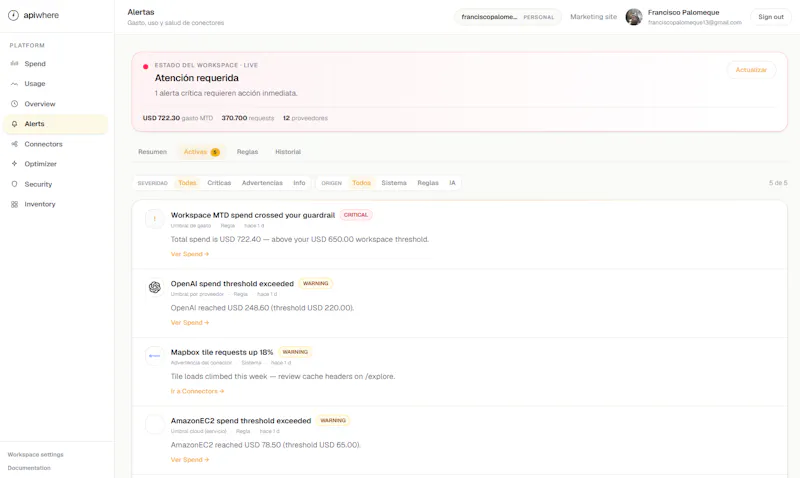Open the Marketing site link

coord(593,17)
